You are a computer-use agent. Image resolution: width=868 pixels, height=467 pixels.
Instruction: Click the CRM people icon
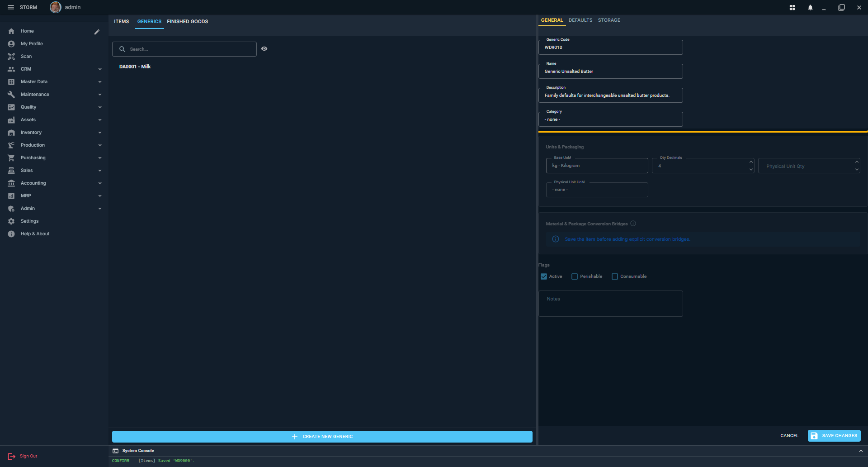click(x=11, y=69)
